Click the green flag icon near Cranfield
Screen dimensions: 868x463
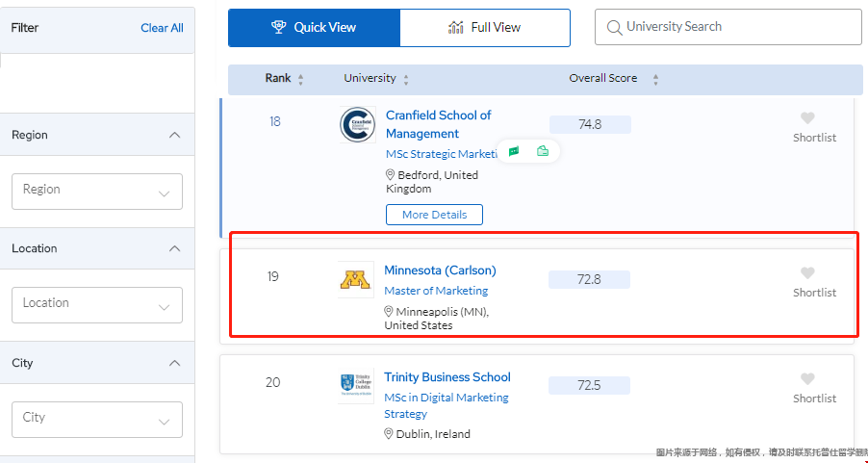514,151
